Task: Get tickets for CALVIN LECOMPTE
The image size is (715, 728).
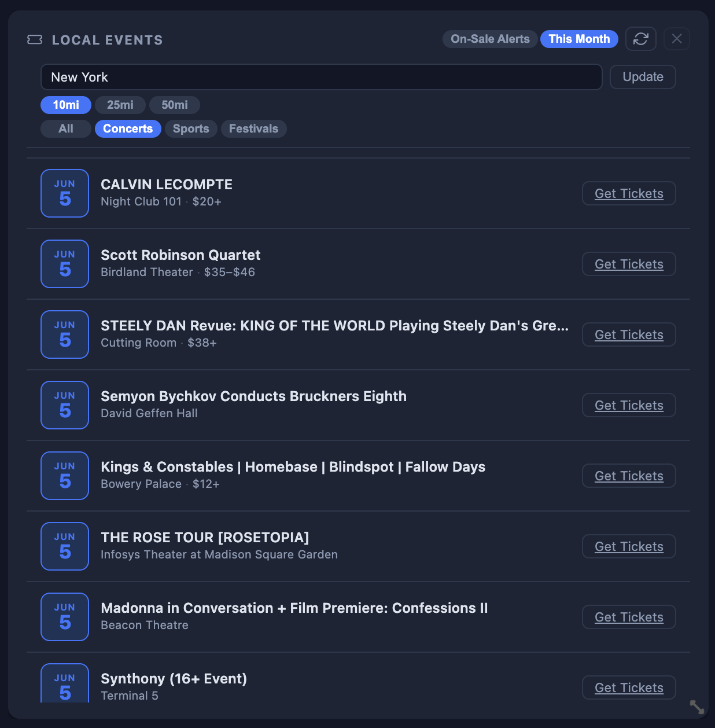Action: 629,193
